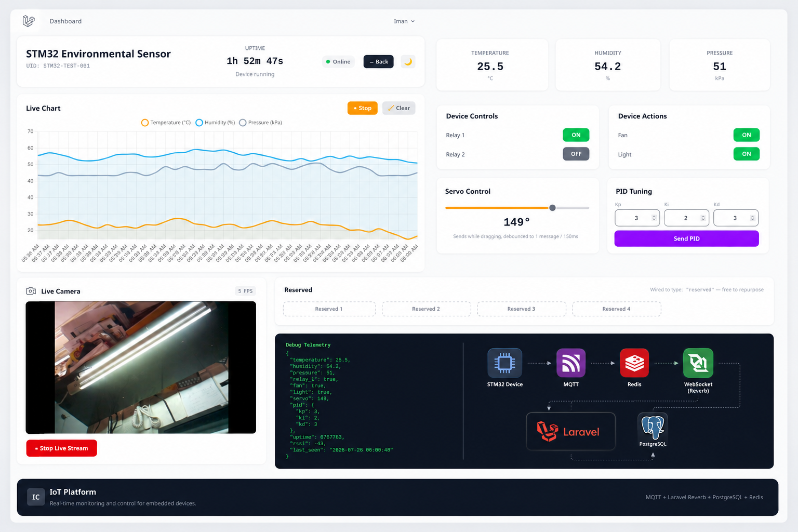Click the Laravel logo in the top bar

click(29, 21)
